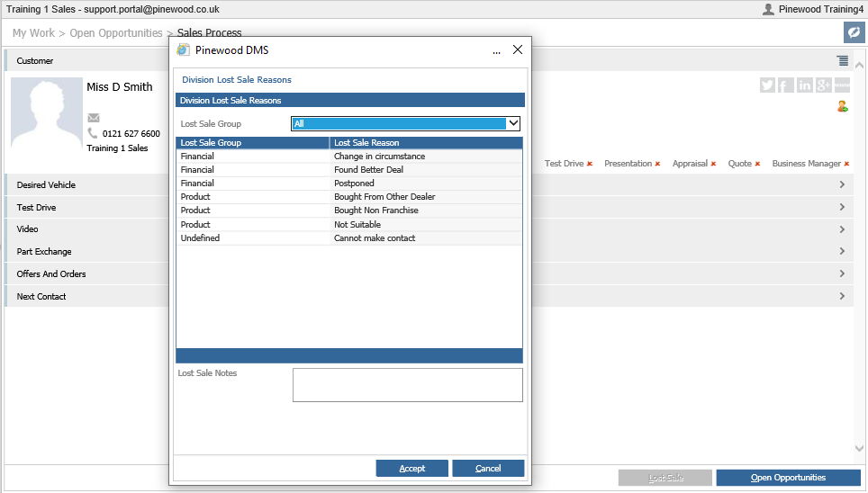Select the Bought Non Franchise reason

coord(376,211)
